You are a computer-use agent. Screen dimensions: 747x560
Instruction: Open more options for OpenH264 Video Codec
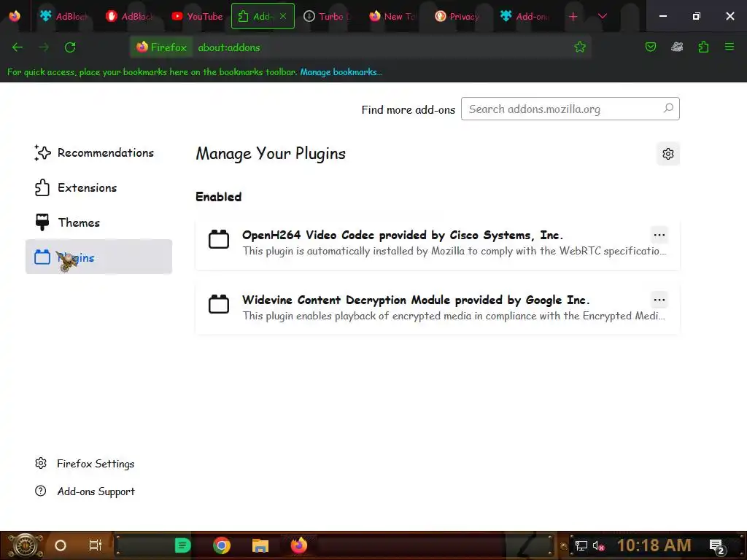point(659,235)
